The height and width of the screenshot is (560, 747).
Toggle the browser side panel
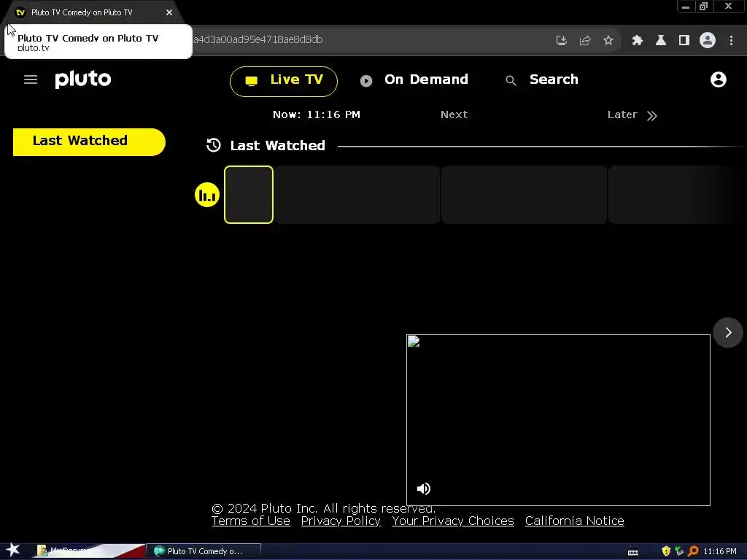(684, 41)
